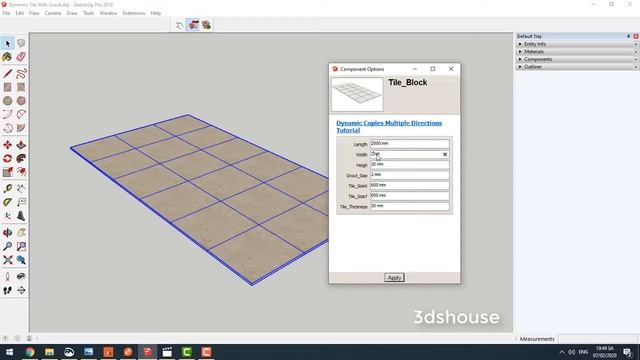Select the Pie tool
Viewport: 640px width, 360px height.
[x=21, y=128]
